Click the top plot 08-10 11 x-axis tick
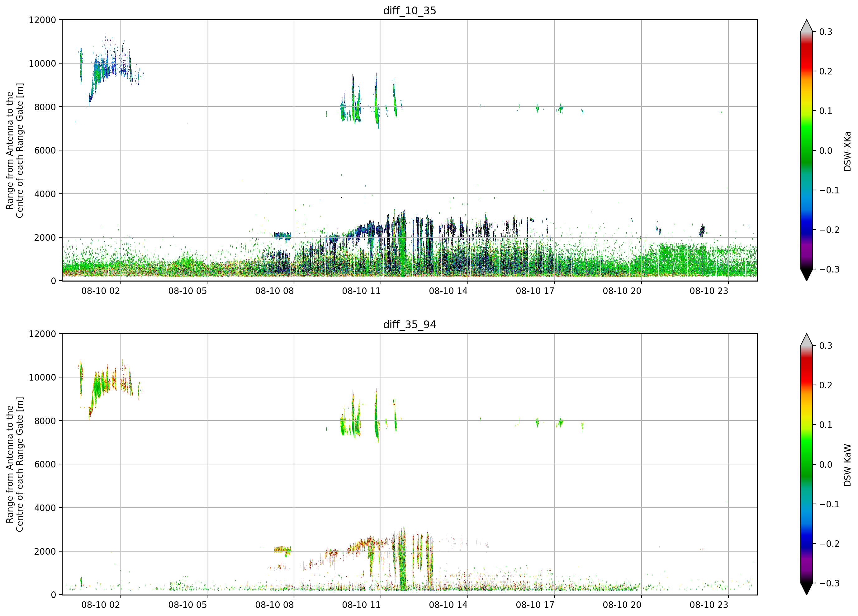This screenshot has width=858, height=616. (x=361, y=291)
